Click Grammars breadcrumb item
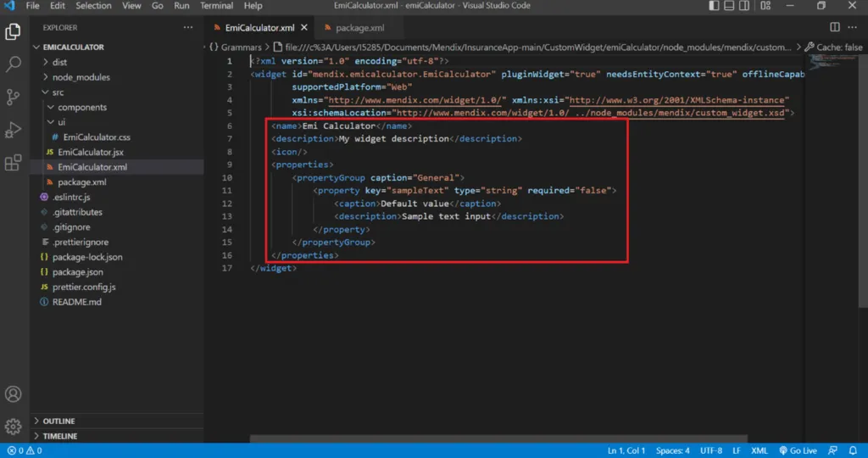This screenshot has height=458, width=868. [x=236, y=47]
